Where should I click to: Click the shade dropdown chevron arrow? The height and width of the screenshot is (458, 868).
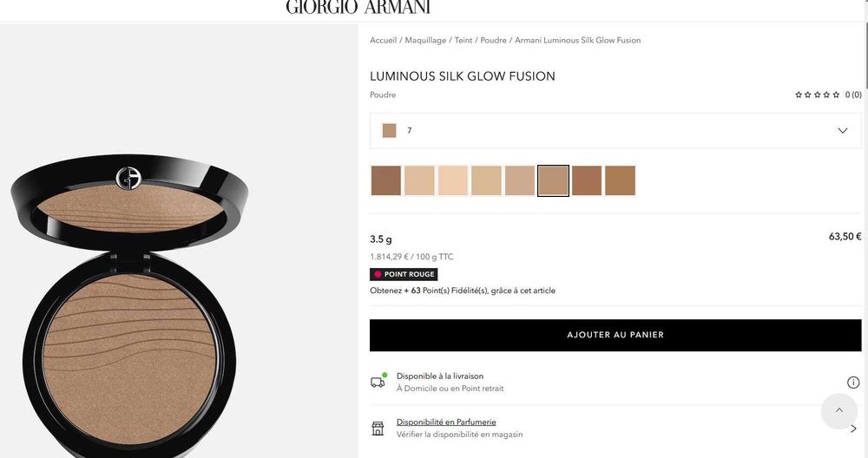(843, 130)
